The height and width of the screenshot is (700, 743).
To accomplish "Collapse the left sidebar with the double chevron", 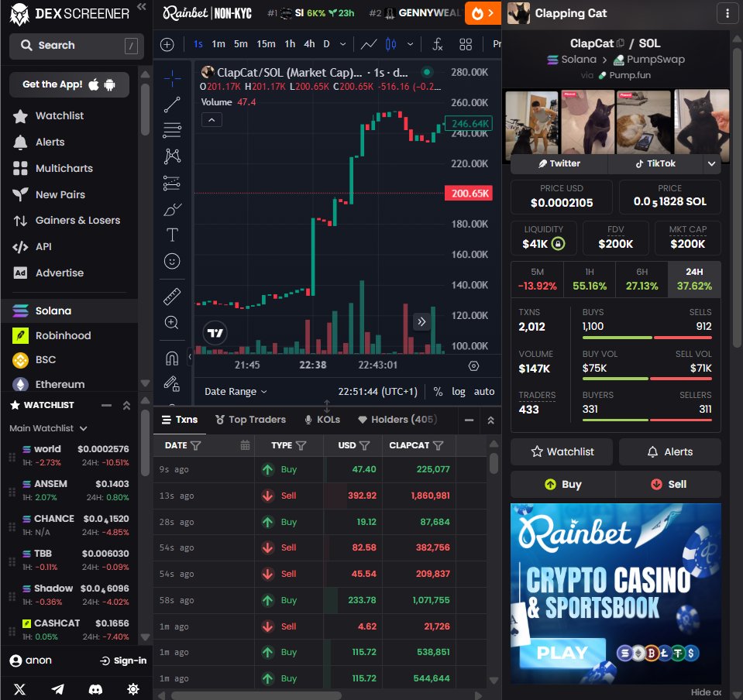I will click(x=141, y=7).
